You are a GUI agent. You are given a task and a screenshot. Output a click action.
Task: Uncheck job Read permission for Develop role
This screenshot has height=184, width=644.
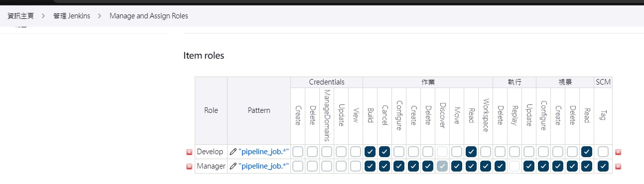click(x=471, y=152)
